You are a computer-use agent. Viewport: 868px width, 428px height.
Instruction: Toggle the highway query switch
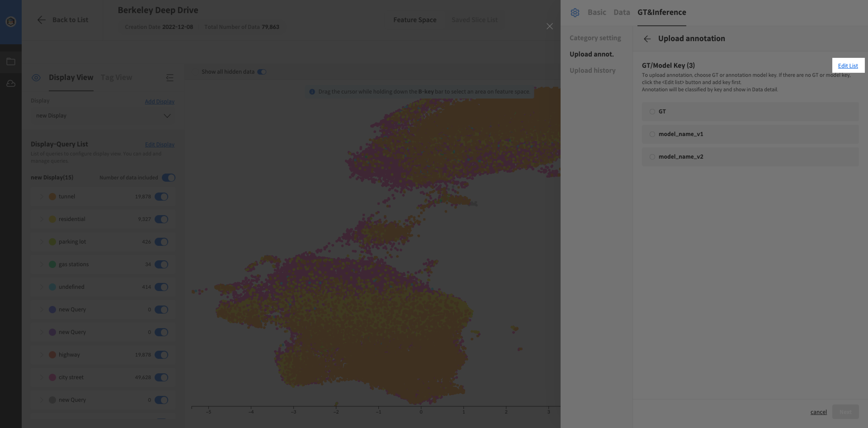(x=161, y=355)
